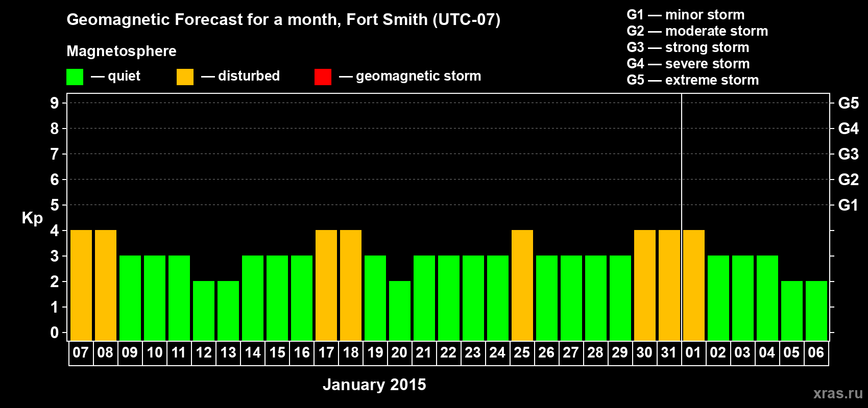Click the G1 right-axis label
The height and width of the screenshot is (408, 868).
click(x=849, y=205)
